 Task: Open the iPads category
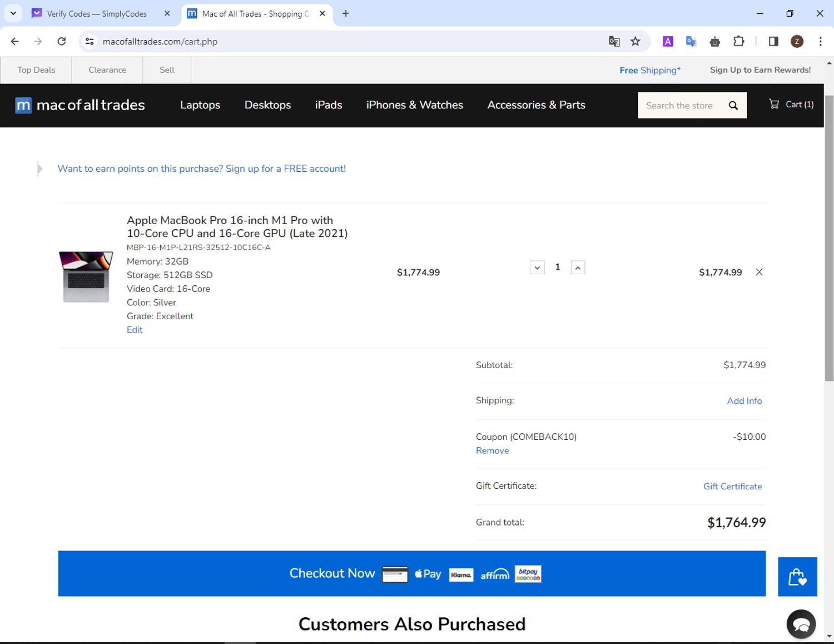point(329,105)
